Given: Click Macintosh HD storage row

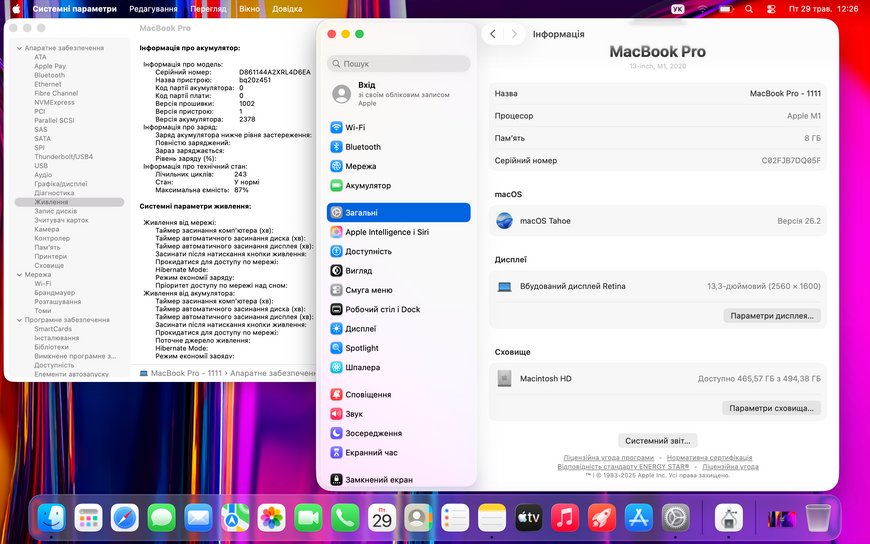Looking at the screenshot, I should pos(657,379).
